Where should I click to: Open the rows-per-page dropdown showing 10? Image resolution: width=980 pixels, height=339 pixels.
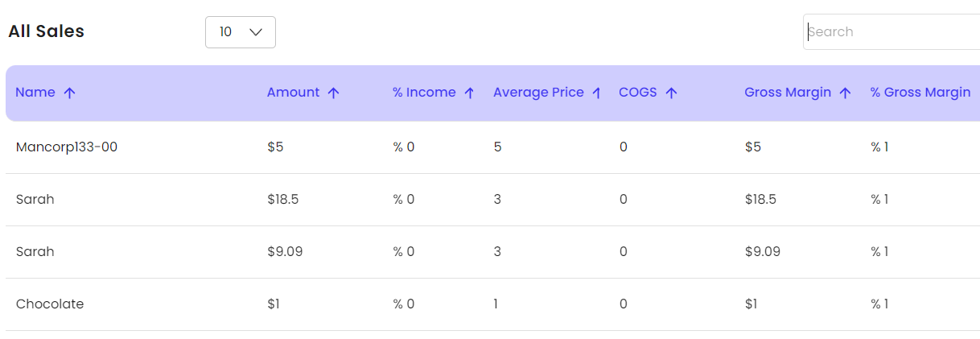[x=241, y=32]
